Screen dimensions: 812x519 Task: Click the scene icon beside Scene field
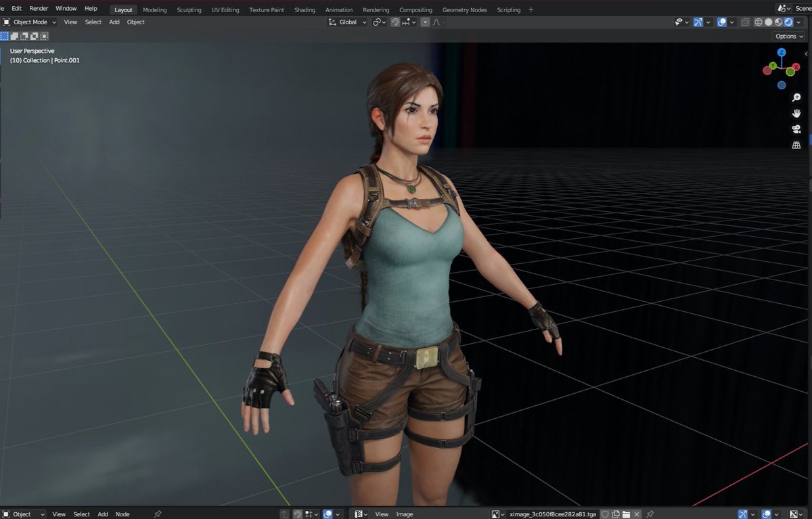(783, 8)
